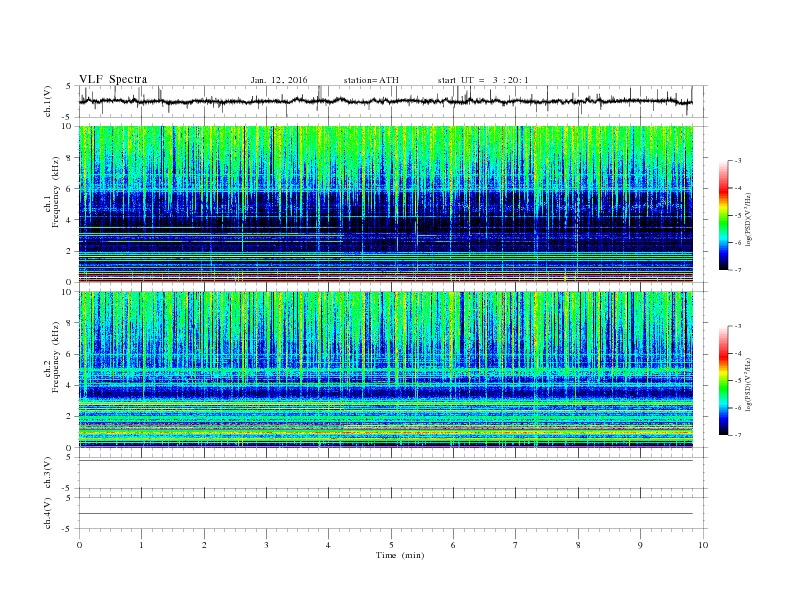Click the "0" tick on the time axis
This screenshot has width=792, height=612.
click(79, 545)
